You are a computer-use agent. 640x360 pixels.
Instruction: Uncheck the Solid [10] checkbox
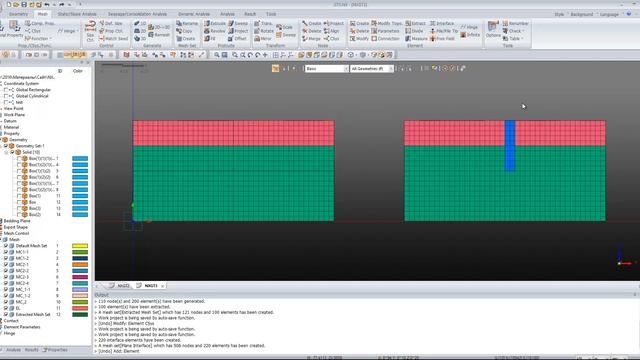12,152
